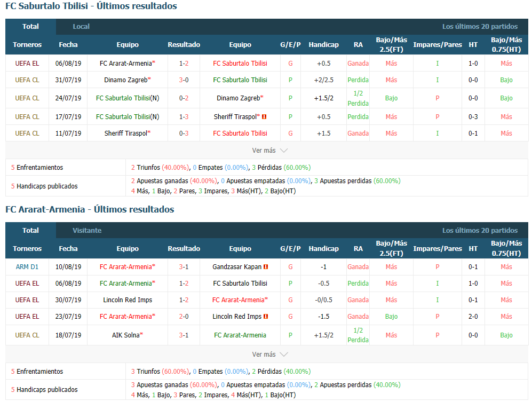Image resolution: width=532 pixels, height=401 pixels.
Task: Click HT score 2-0 in Lincoln Red Imps row
Action: coord(473,317)
